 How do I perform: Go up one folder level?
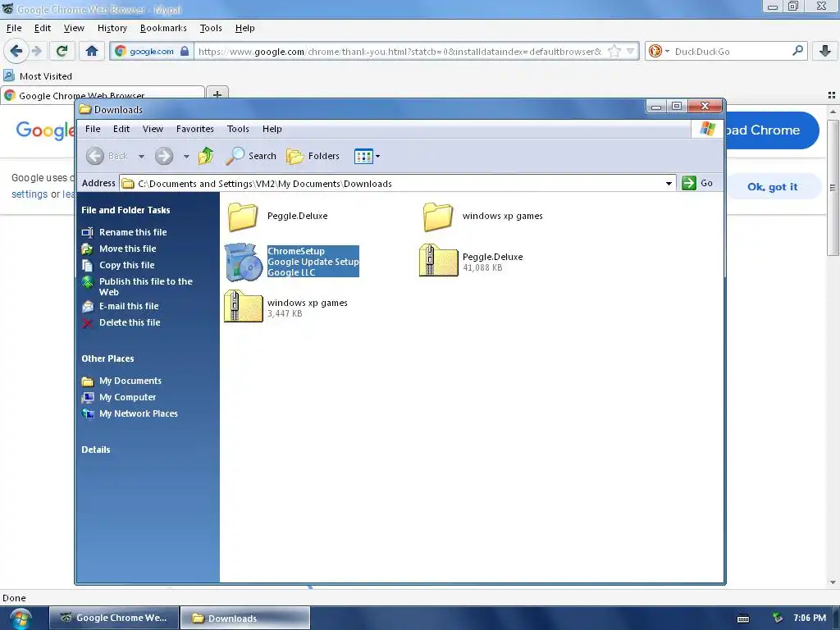pos(206,156)
